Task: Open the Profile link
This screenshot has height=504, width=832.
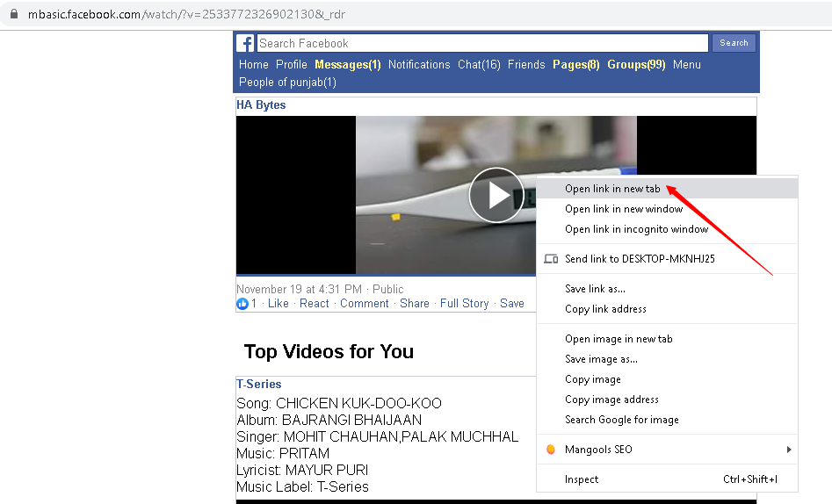Action: pyautogui.click(x=292, y=64)
